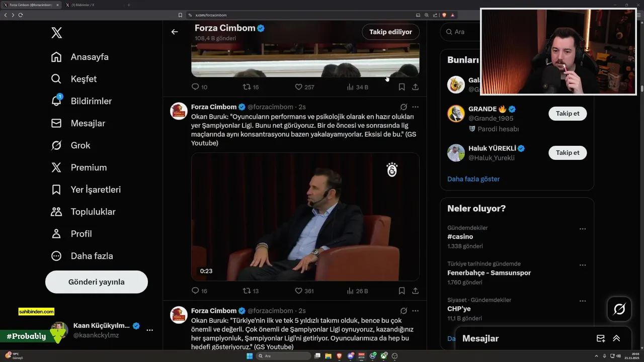Open Mesajlar in the left sidebar
644x362 pixels.
(x=78, y=123)
